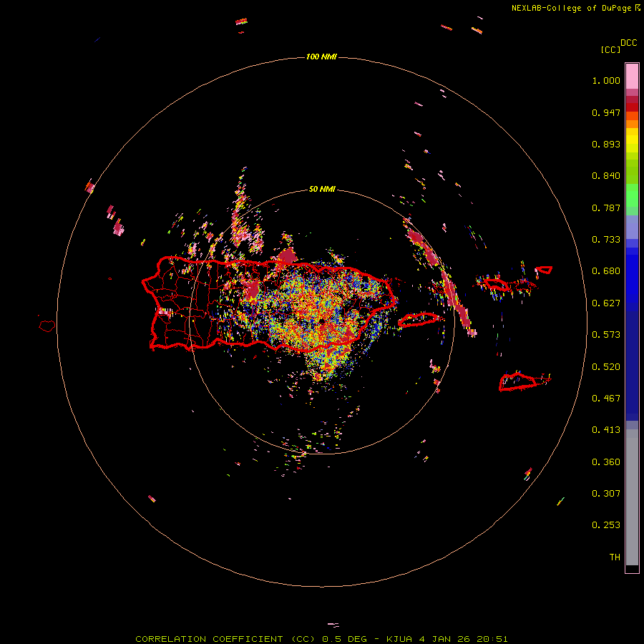The width and height of the screenshot is (644, 644).
Task: Click the 1.000 color scale value
Action: tap(606, 80)
